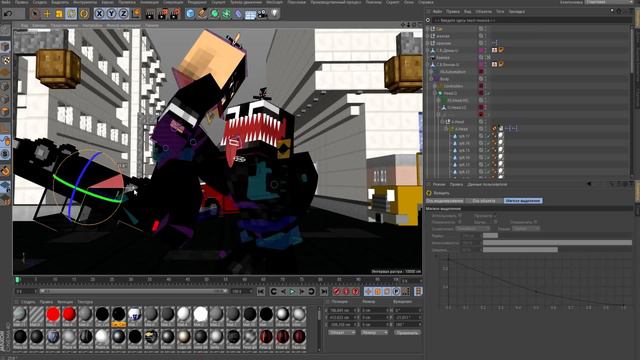The image size is (640, 360).
Task: Click the red Record keyframe button
Action: [x=337, y=291]
